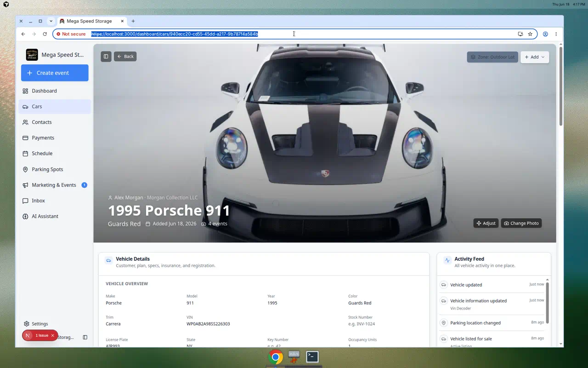The image size is (588, 368).
Task: Bookmark this page with star icon
Action: [x=530, y=34]
